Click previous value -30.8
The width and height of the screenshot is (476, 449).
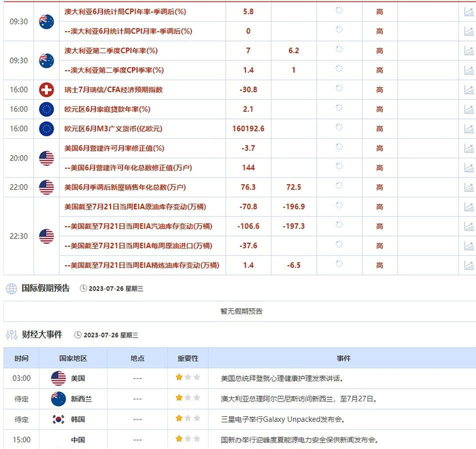tap(248, 90)
